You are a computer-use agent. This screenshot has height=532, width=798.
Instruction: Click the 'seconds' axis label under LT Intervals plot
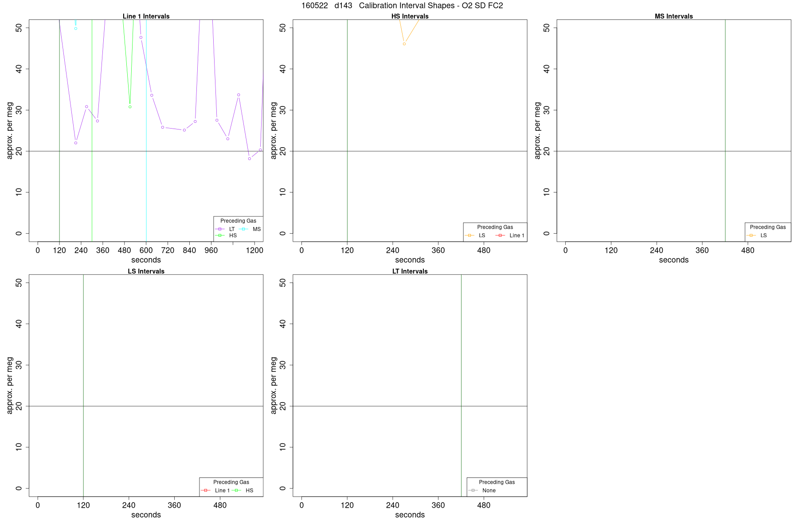point(410,515)
